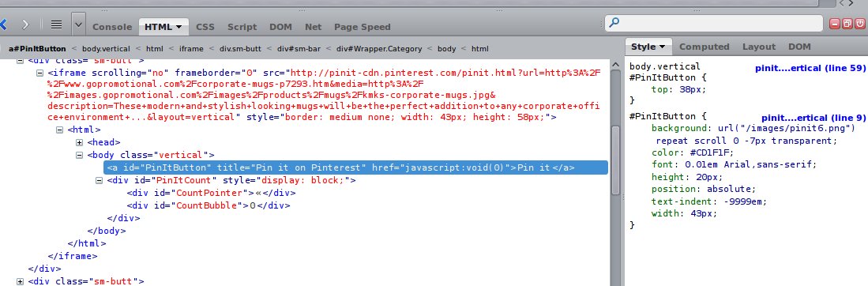Viewport: 868px width, 286px height.
Task: Go forward with the right arrow icon
Action: pyautogui.click(x=25, y=24)
